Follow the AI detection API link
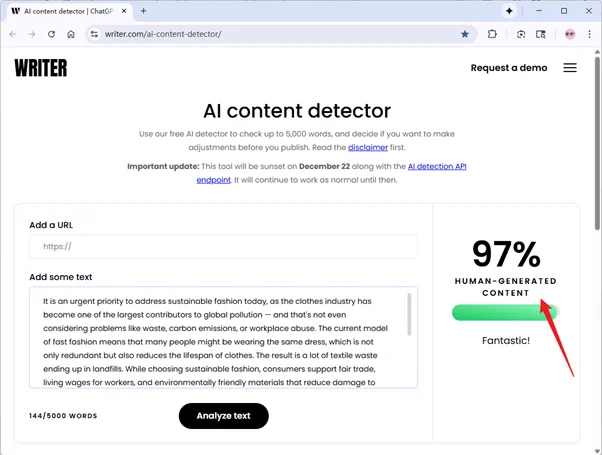Image resolution: width=602 pixels, height=455 pixels. [x=437, y=166]
